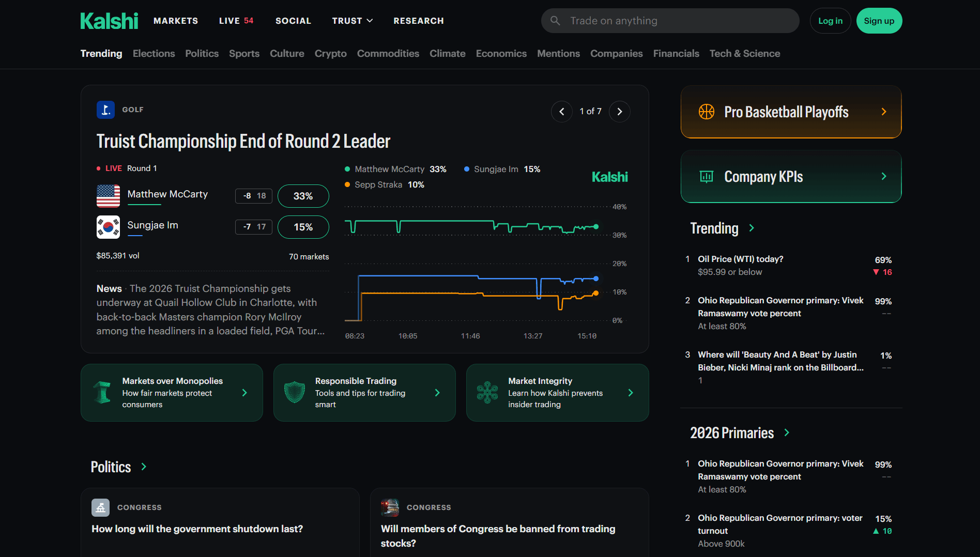The height and width of the screenshot is (557, 980).
Task: Click the thumbnail for Congress stock trading ban
Action: (x=390, y=507)
